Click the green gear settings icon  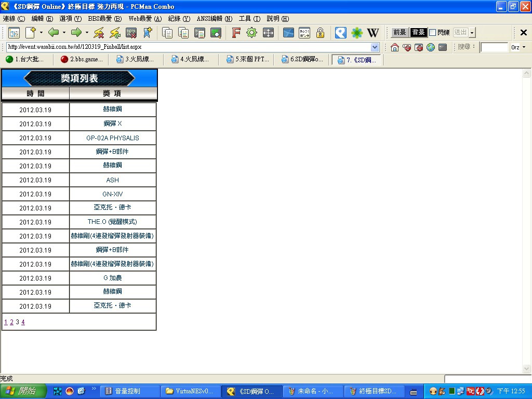[x=252, y=33]
